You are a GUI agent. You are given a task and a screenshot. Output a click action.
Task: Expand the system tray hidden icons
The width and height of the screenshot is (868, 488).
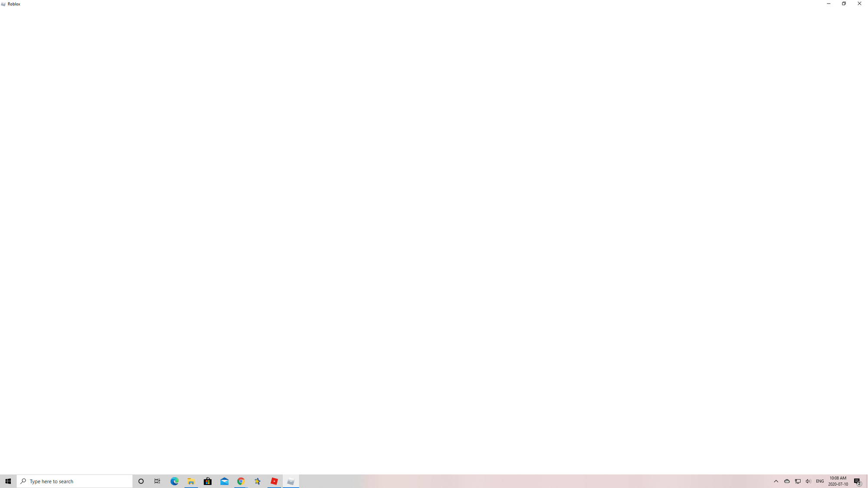[x=776, y=481]
